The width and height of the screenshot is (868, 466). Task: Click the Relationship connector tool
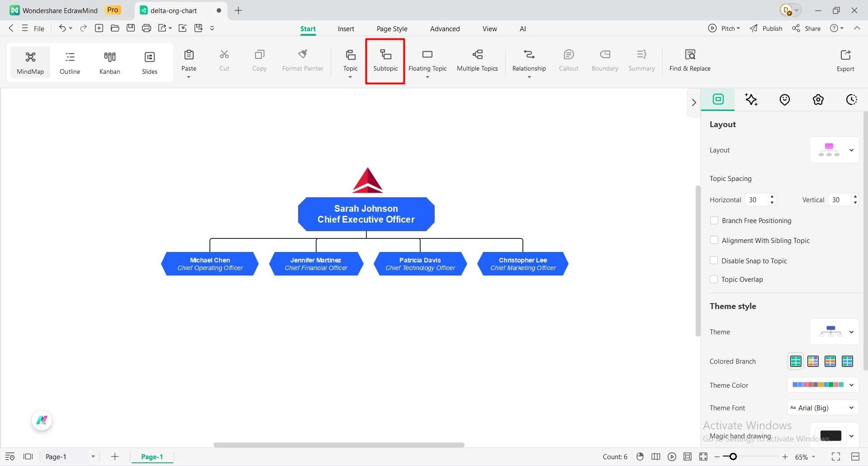[529, 55]
